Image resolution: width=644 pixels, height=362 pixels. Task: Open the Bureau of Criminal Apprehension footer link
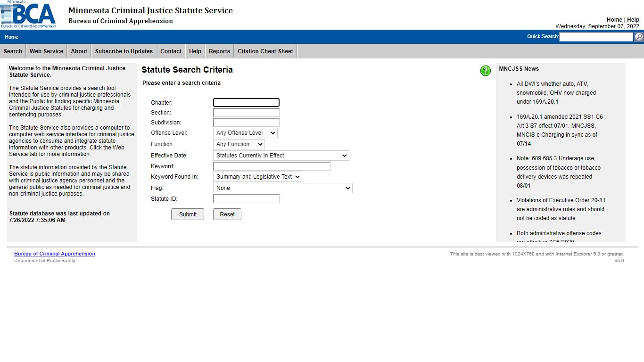click(55, 254)
